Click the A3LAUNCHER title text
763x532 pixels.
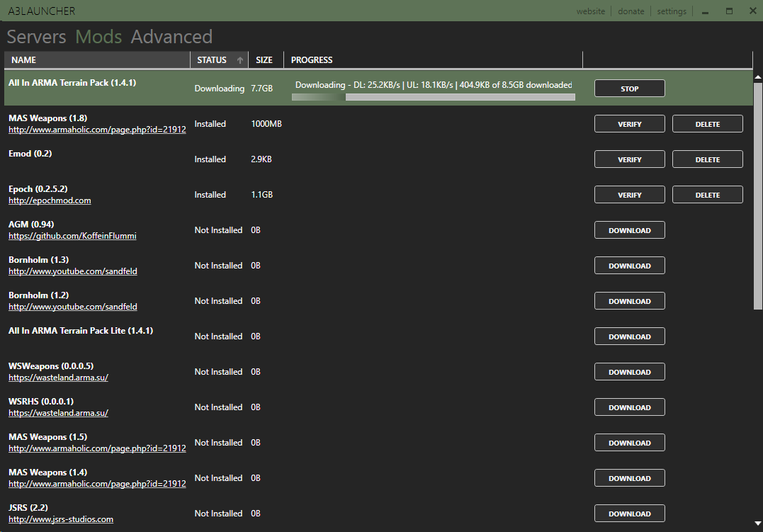[x=42, y=11]
